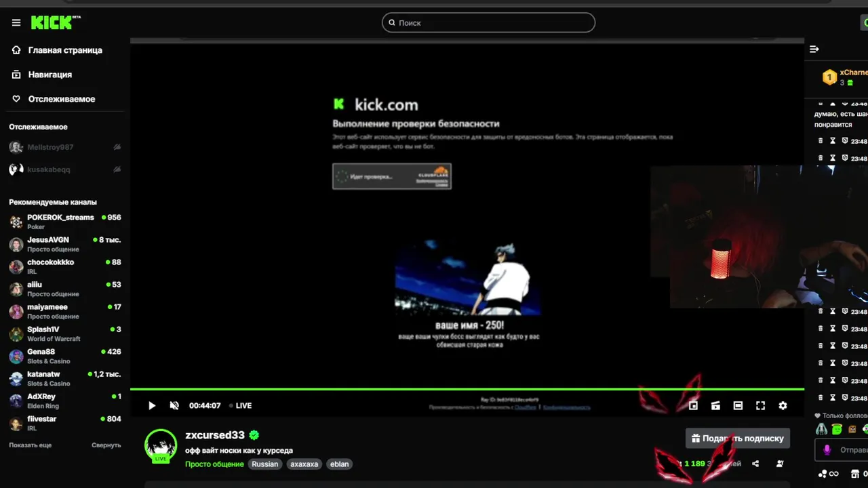This screenshot has width=868, height=488.
Task: Open player settings gear
Action: 783,405
